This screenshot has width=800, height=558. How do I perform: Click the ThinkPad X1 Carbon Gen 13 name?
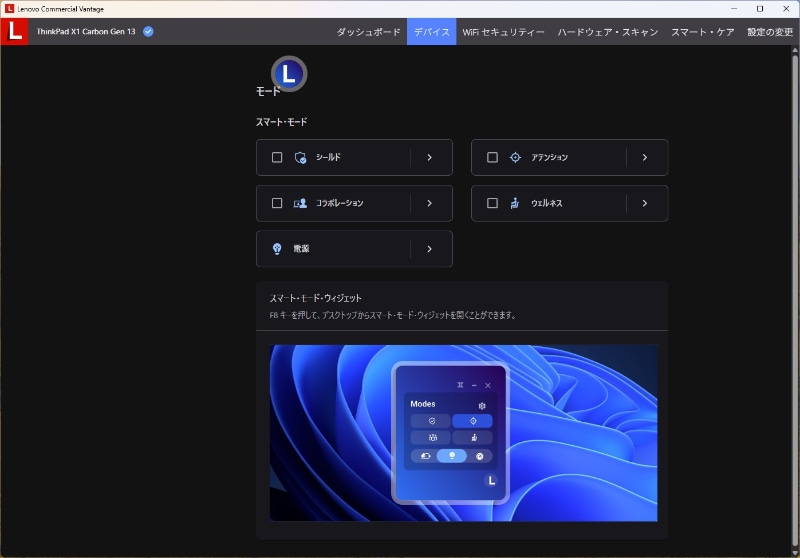click(86, 32)
